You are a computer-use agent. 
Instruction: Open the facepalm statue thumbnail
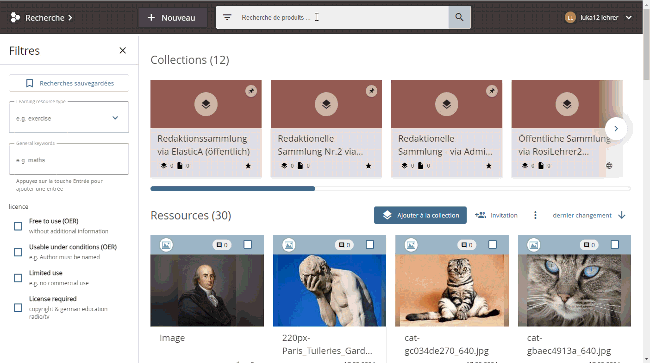tap(329, 290)
